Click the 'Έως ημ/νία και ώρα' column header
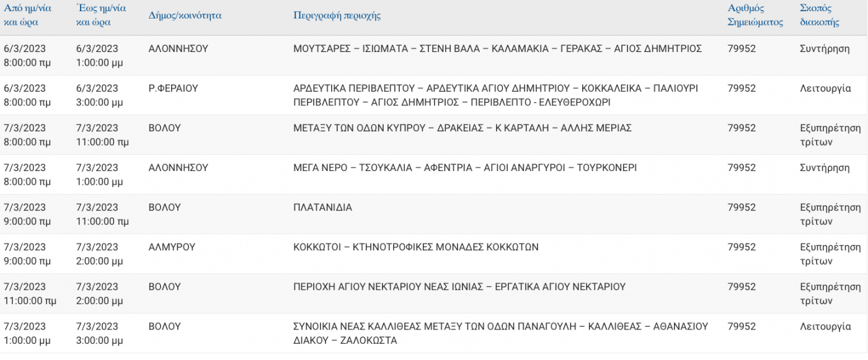Viewport: 868px width, 360px height. (102, 15)
